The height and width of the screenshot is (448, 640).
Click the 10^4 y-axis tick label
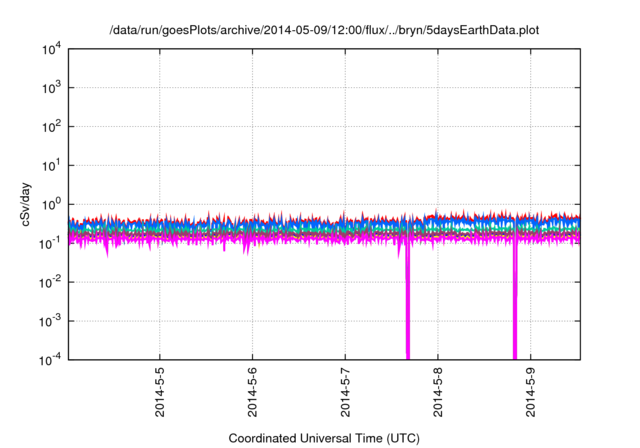[x=52, y=49]
